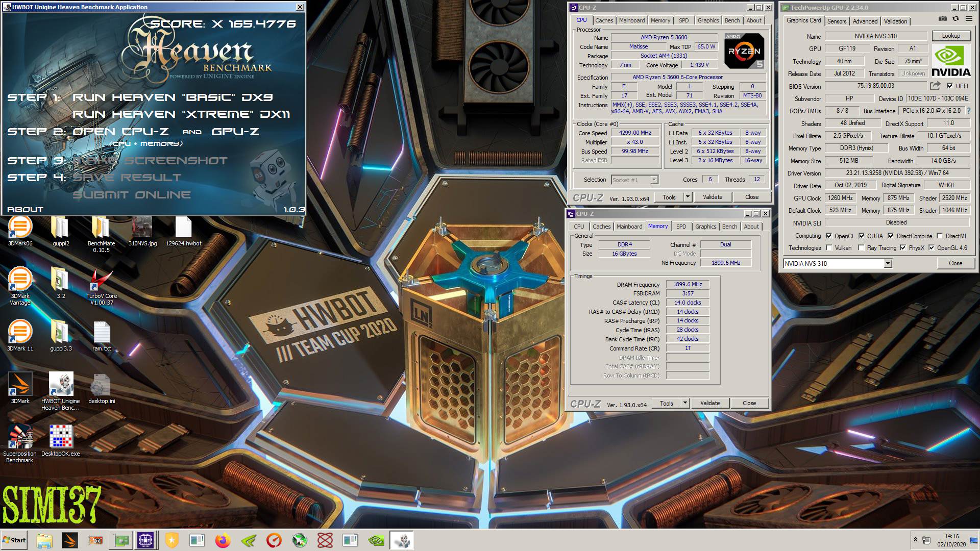The width and height of the screenshot is (980, 551).
Task: Open the BenchMate 0.10.5 folder
Action: (101, 235)
